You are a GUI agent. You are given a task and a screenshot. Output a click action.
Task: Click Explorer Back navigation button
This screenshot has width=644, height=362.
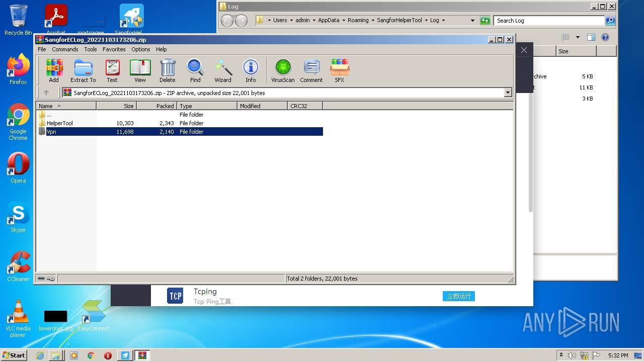[x=227, y=21]
